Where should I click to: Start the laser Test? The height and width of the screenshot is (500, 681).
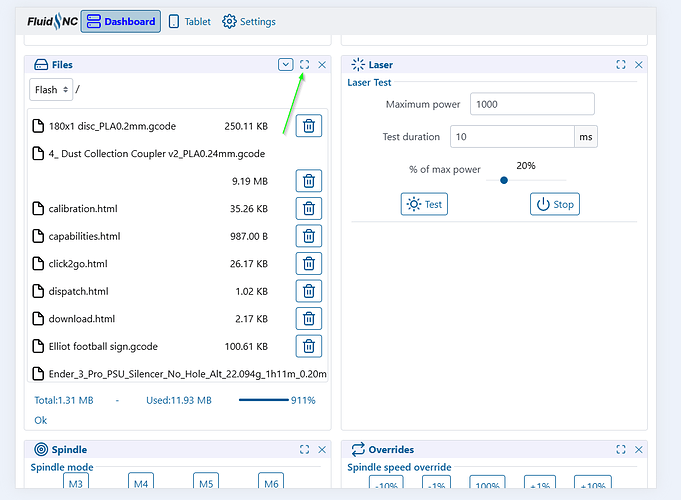424,204
